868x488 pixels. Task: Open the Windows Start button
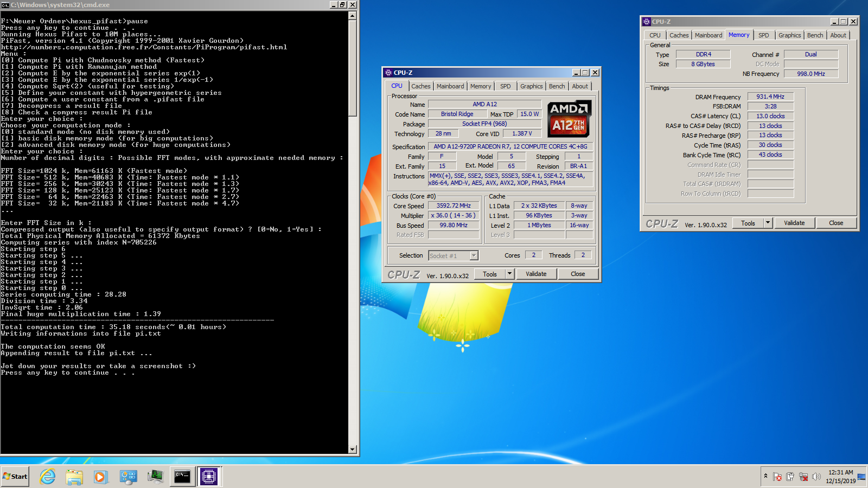click(x=15, y=477)
